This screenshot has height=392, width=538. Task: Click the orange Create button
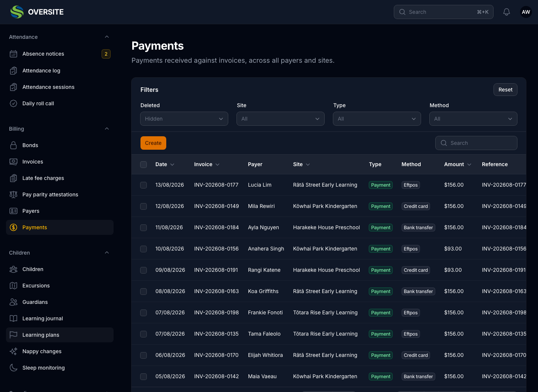click(x=153, y=143)
